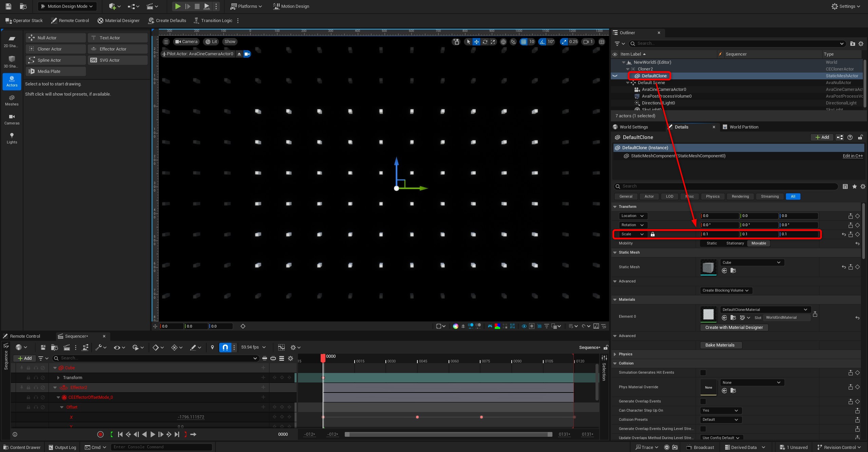
Task: Select the Effector Actor tool
Action: pyautogui.click(x=118, y=49)
